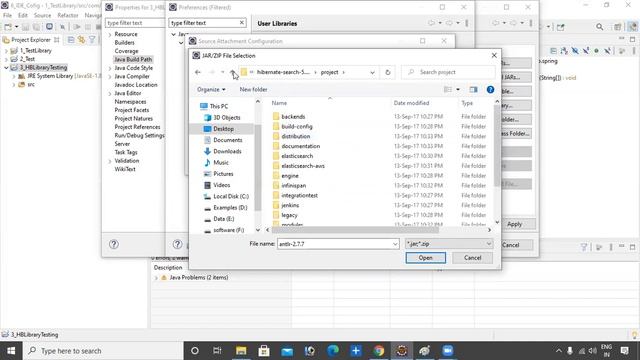Sort by Date modified column header
Image resolution: width=640 pixels, height=360 pixels.
[x=411, y=103]
